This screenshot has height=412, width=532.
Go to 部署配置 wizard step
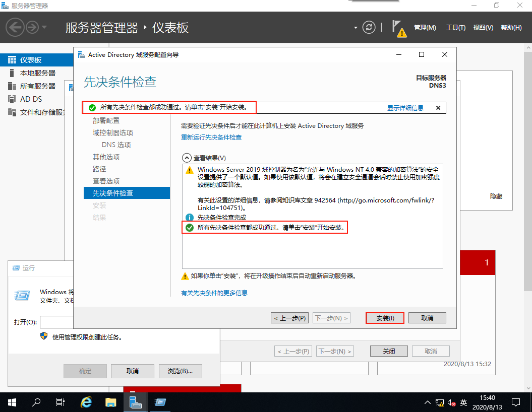tap(106, 120)
